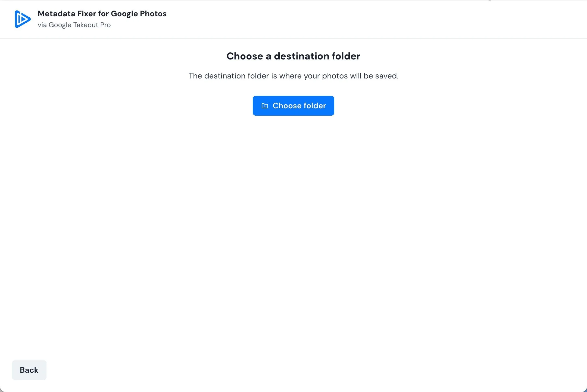587x392 pixels.
Task: Click the words 'Google Photos' in the app title
Action: point(139,14)
